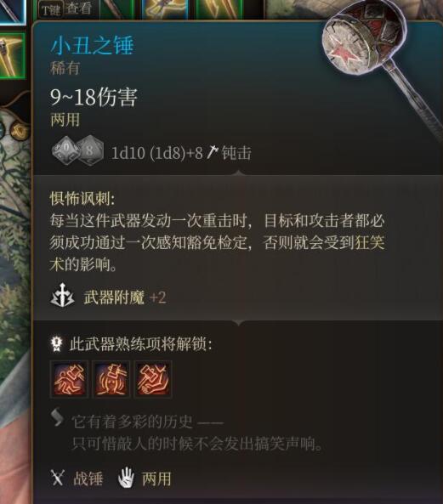443x504 pixels.
Task: Click the 武器附魔 +2 label
Action: point(125,297)
